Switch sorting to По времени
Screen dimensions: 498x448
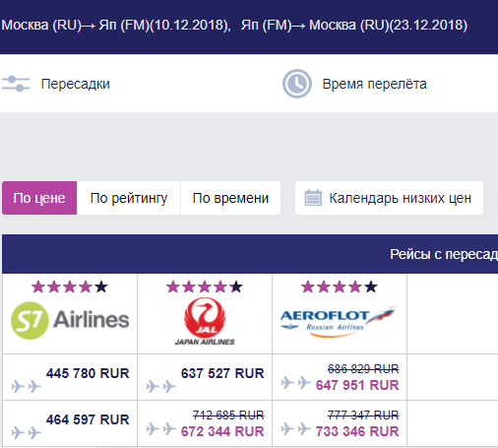coord(230,198)
